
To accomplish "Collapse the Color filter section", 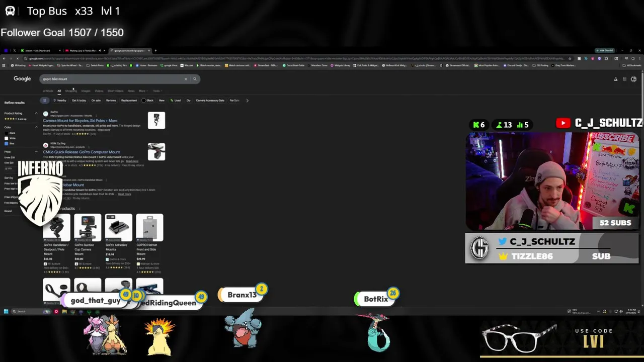I will pos(36,127).
